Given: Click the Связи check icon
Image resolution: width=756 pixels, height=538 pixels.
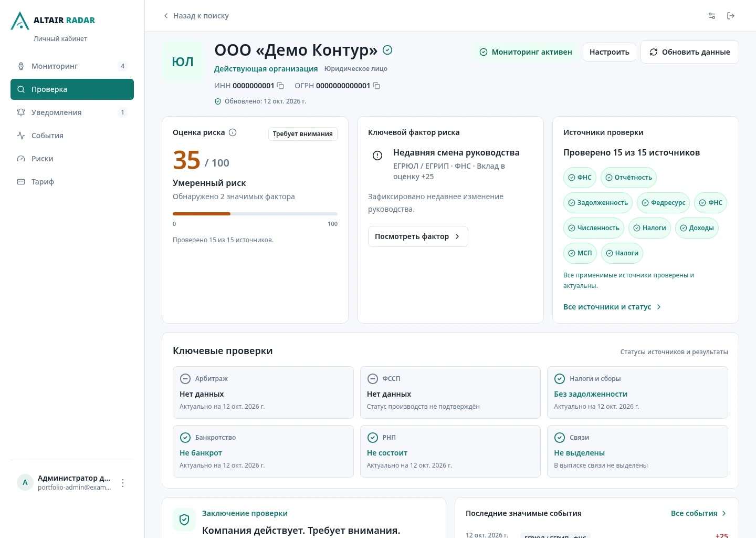Looking at the screenshot, I should [560, 438].
